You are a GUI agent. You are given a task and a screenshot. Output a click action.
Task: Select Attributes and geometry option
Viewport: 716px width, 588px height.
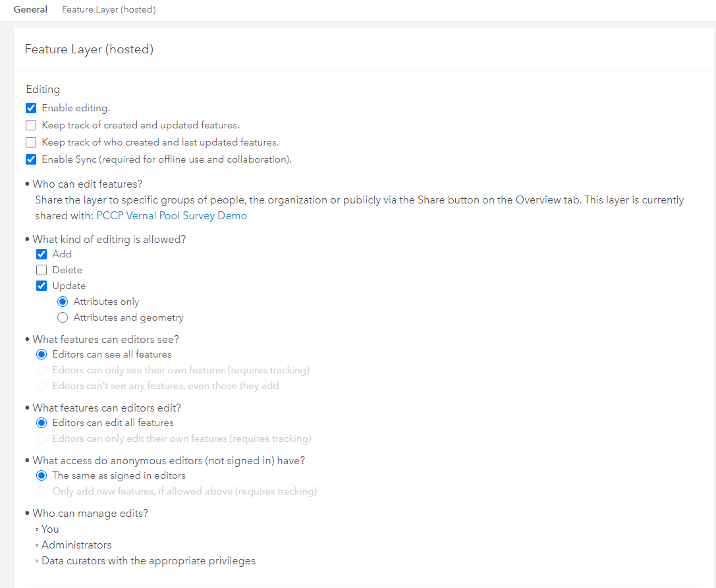pyautogui.click(x=63, y=317)
